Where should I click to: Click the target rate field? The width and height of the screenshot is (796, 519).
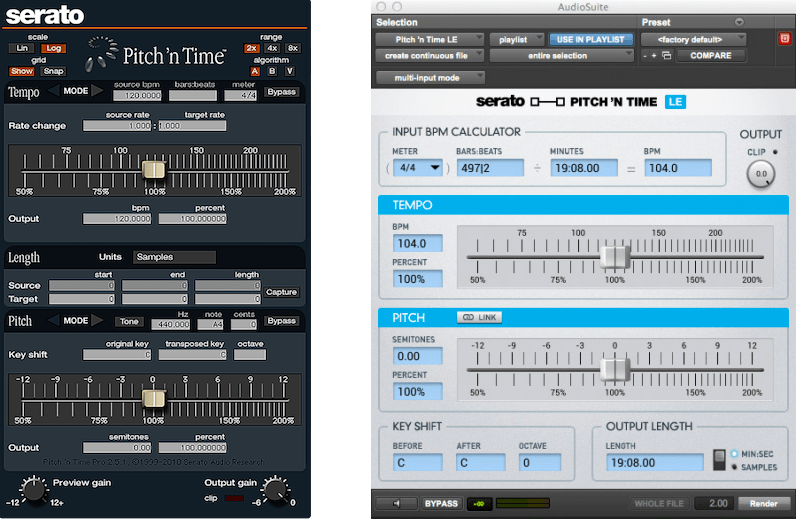pyautogui.click(x=192, y=125)
